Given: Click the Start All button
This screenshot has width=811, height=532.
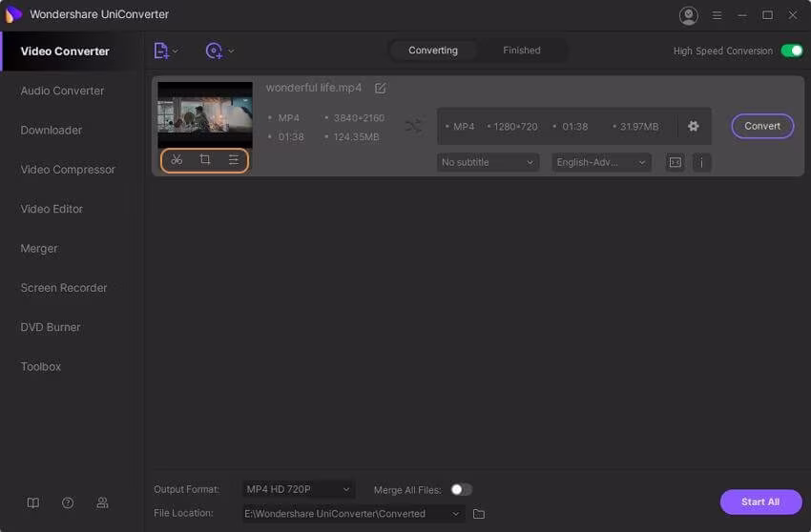Looking at the screenshot, I should coord(760,501).
